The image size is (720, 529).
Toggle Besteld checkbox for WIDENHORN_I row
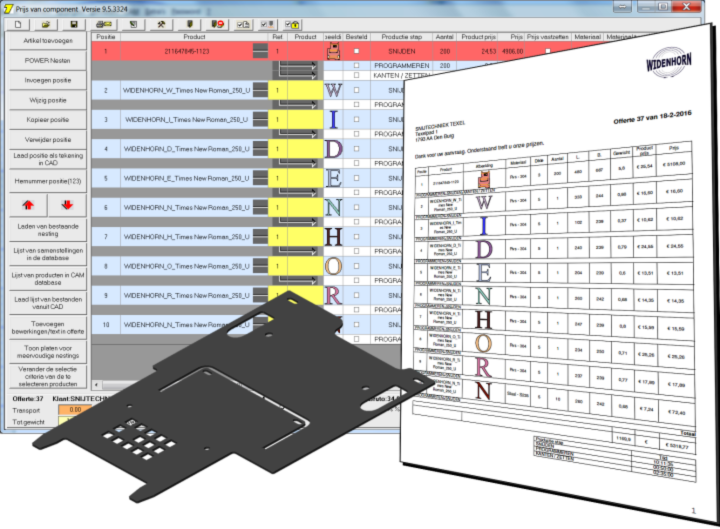pyautogui.click(x=356, y=119)
